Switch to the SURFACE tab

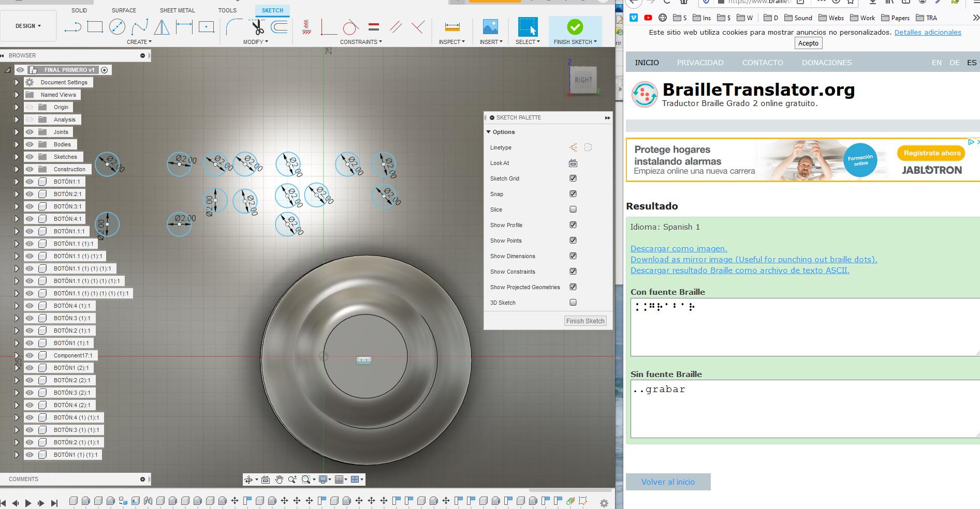click(x=124, y=10)
